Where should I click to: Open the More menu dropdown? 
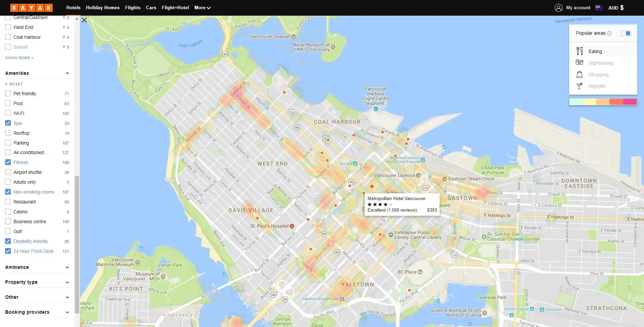[202, 7]
